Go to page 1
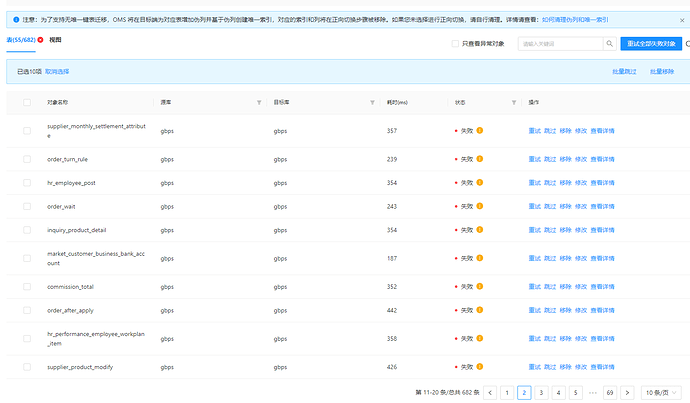Viewport: 690px width, 403px height. [x=507, y=392]
